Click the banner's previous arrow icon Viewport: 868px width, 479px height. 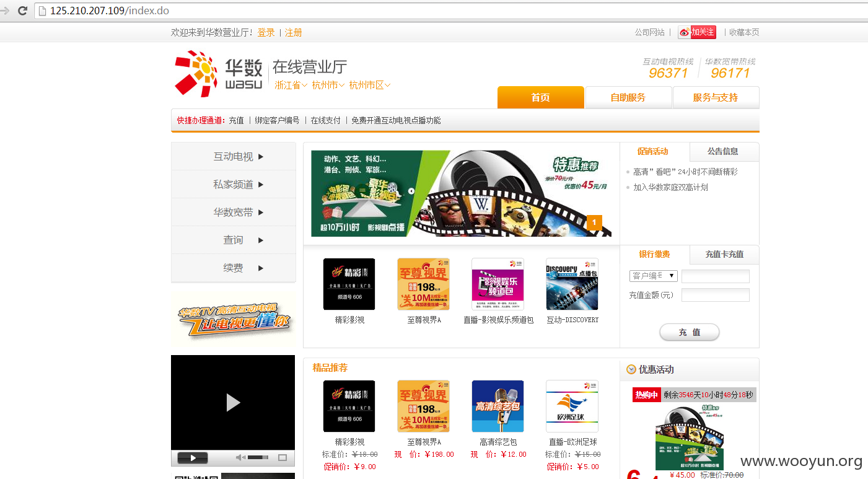click(x=411, y=191)
